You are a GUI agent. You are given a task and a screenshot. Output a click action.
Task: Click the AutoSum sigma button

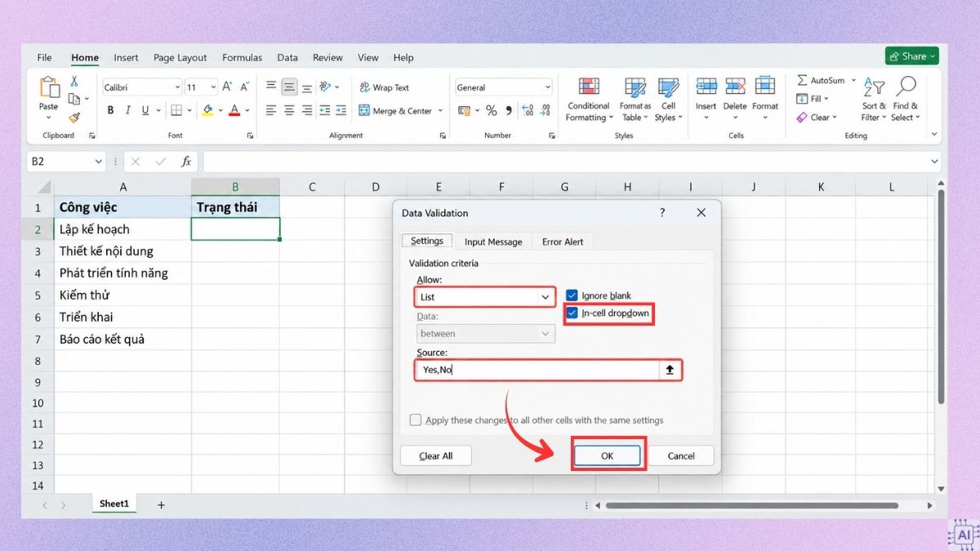821,81
